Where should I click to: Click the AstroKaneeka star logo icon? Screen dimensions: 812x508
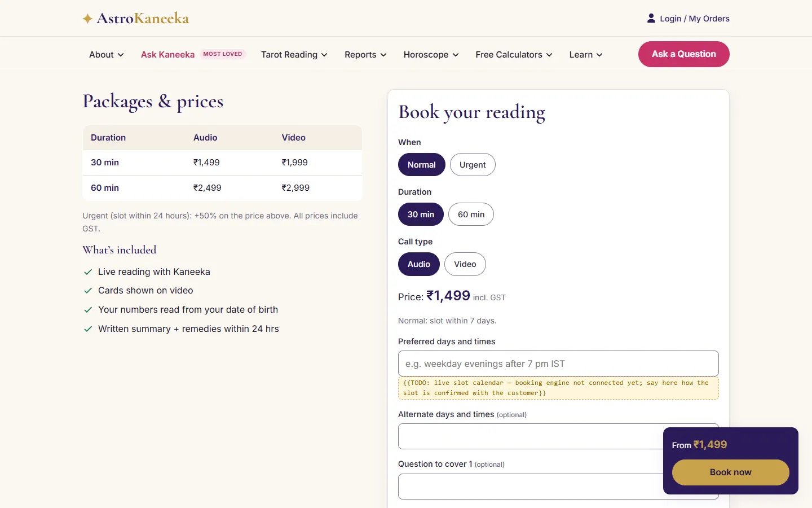click(87, 19)
